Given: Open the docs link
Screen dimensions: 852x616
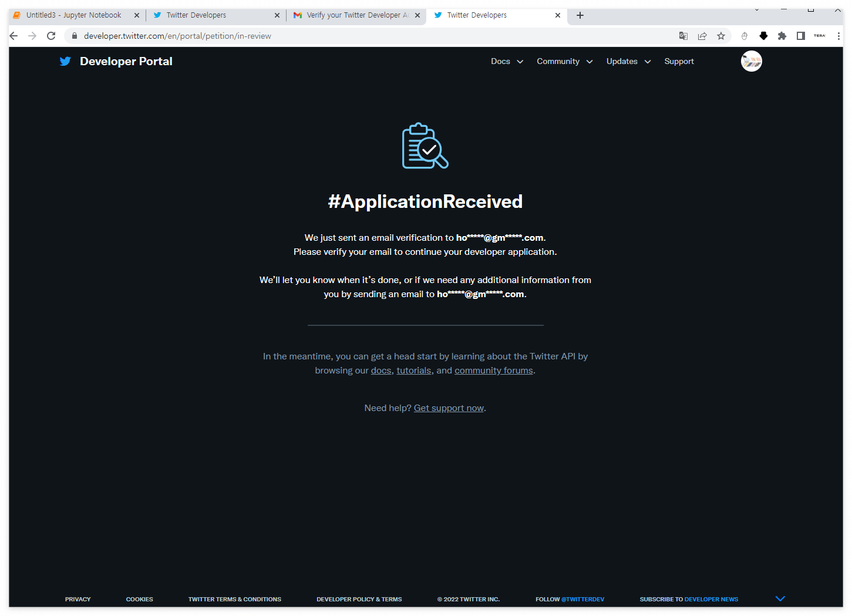Looking at the screenshot, I should [381, 371].
